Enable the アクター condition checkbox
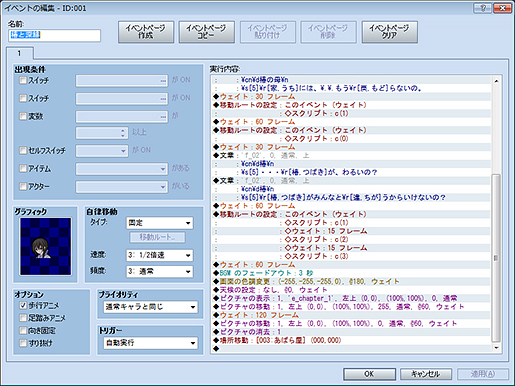This screenshot has width=515, height=386. pyautogui.click(x=23, y=186)
